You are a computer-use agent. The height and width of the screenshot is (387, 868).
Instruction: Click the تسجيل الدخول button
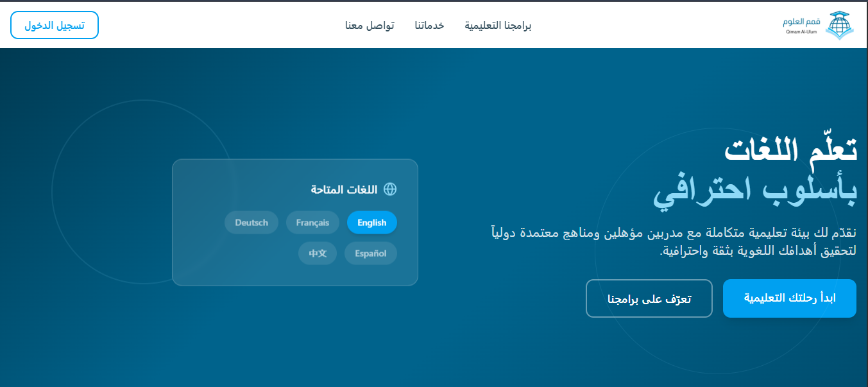54,24
